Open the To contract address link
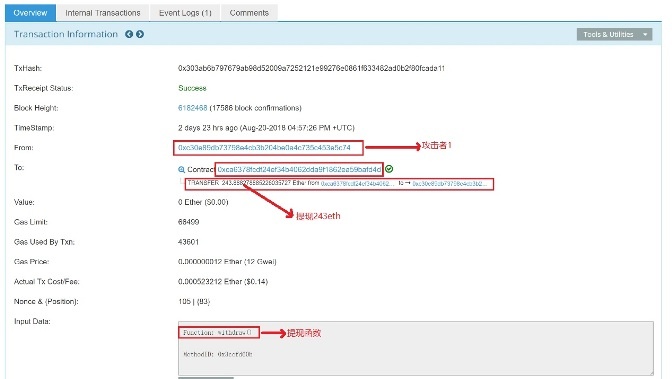Viewport: 672px width, 379px height. 299,169
